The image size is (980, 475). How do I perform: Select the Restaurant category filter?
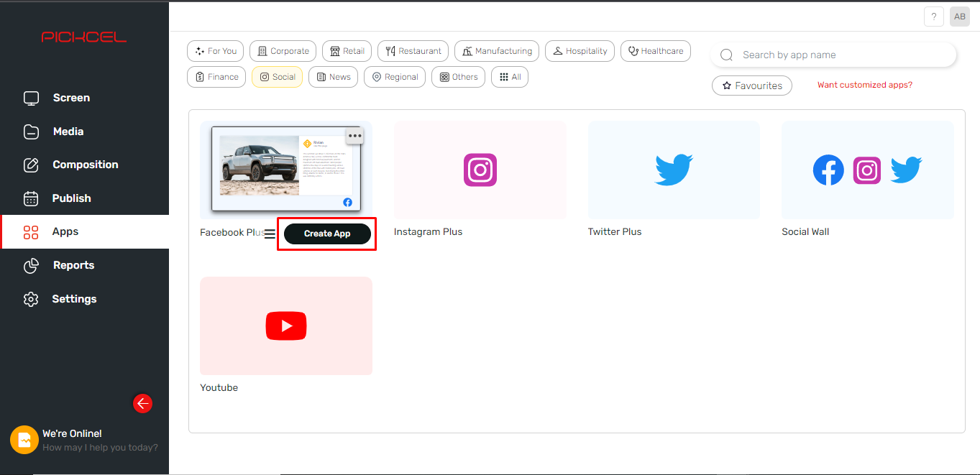pos(413,51)
